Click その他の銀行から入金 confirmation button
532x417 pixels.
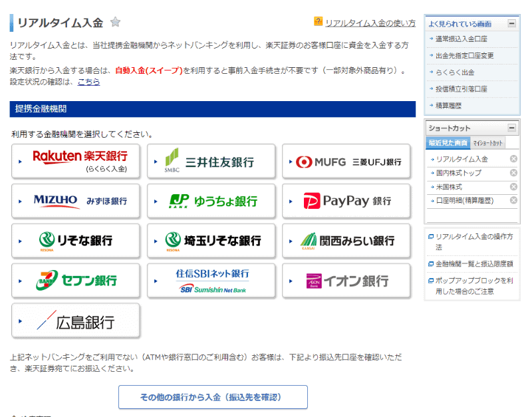[213, 397]
